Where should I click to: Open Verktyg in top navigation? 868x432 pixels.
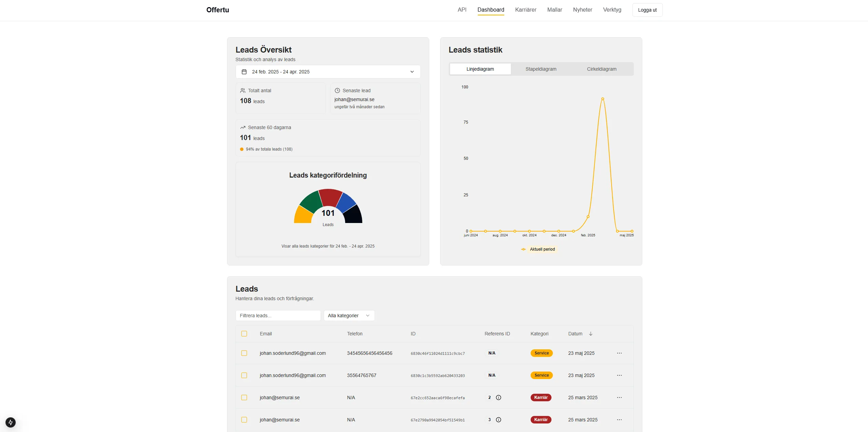click(x=612, y=10)
